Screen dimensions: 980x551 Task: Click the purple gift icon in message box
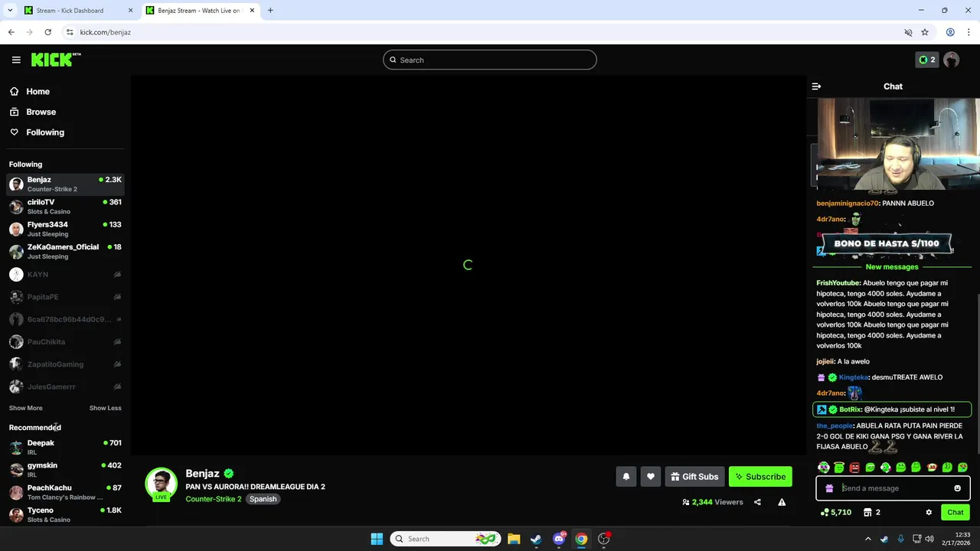(x=829, y=488)
